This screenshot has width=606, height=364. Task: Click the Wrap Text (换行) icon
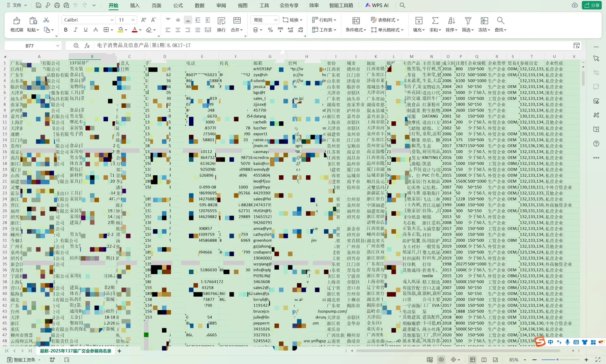click(x=221, y=21)
